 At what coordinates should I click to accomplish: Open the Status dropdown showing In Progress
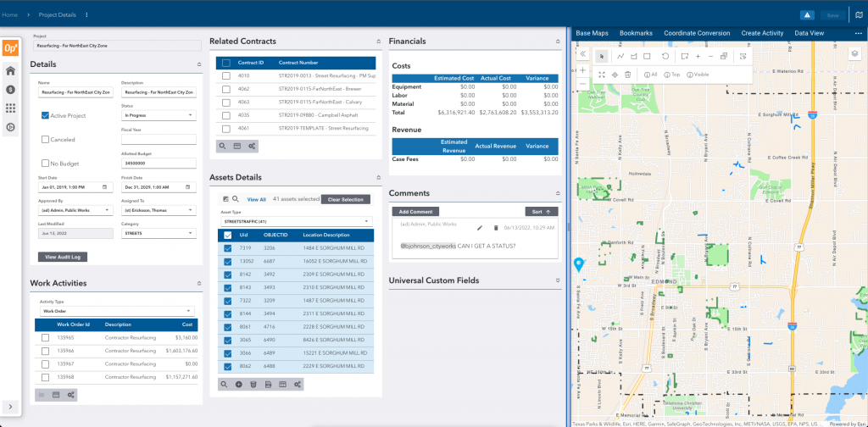click(x=159, y=115)
